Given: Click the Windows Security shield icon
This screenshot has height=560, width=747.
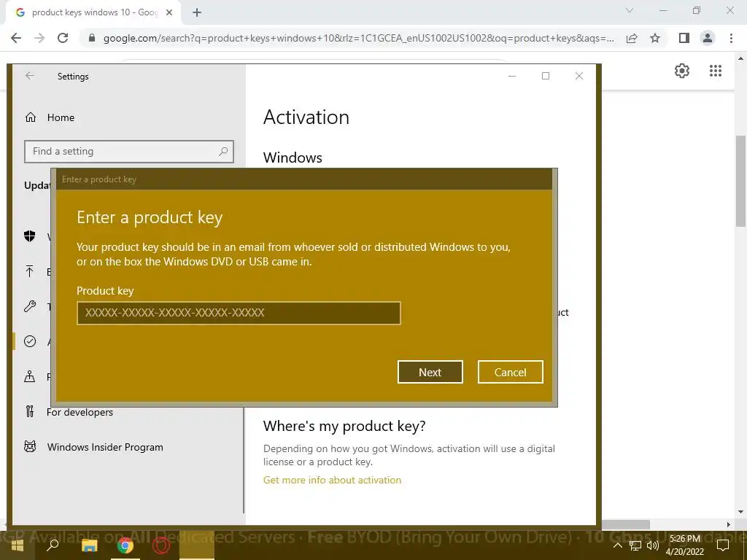Looking at the screenshot, I should (x=30, y=236).
